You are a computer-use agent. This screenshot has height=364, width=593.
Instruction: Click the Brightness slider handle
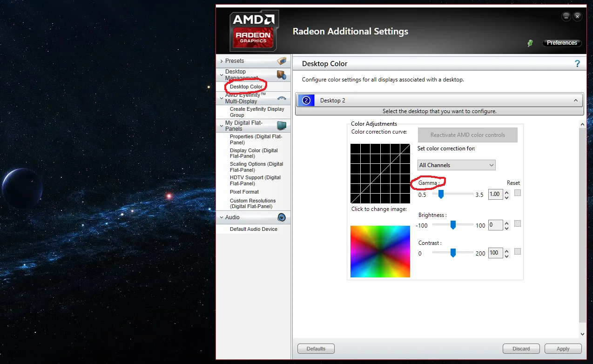click(452, 225)
